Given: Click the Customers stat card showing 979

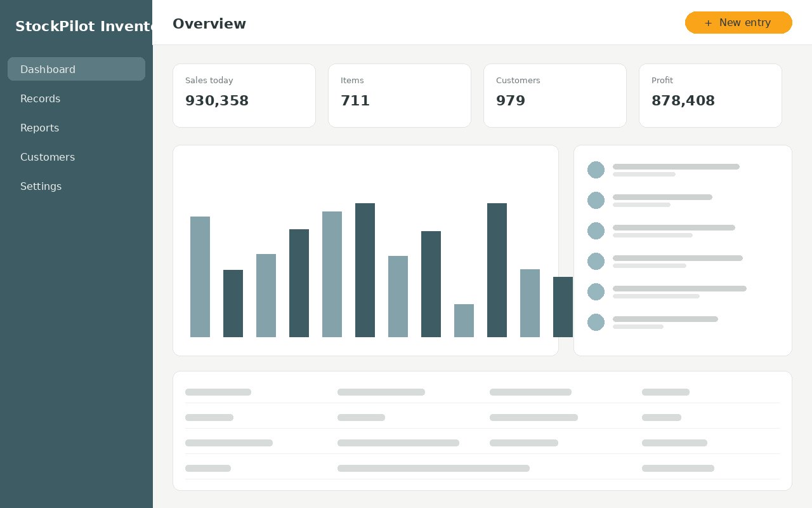Looking at the screenshot, I should [x=555, y=95].
